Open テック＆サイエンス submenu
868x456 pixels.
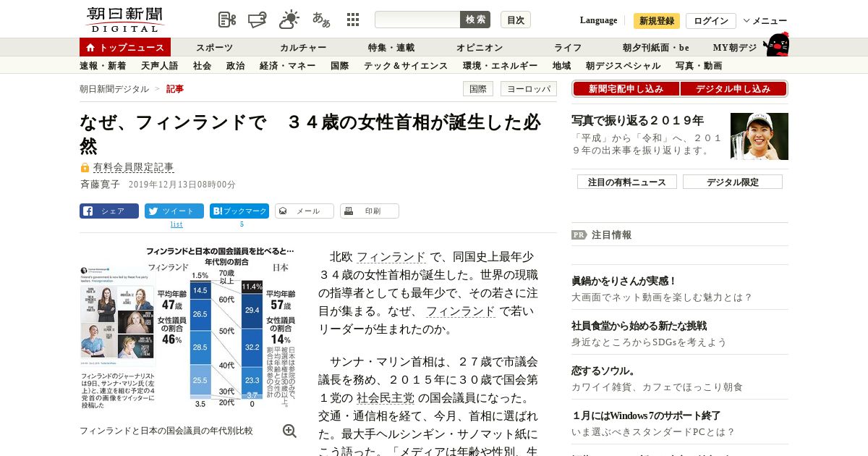click(x=406, y=66)
